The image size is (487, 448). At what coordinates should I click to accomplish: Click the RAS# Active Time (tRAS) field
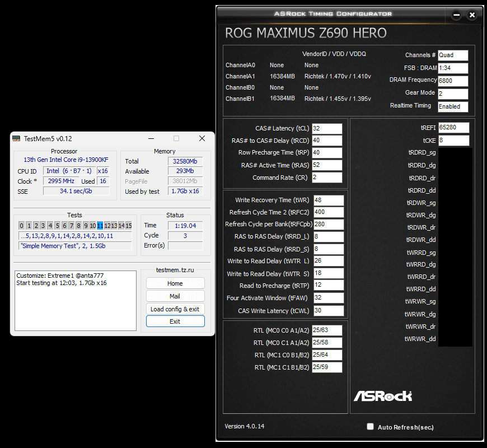coord(327,165)
